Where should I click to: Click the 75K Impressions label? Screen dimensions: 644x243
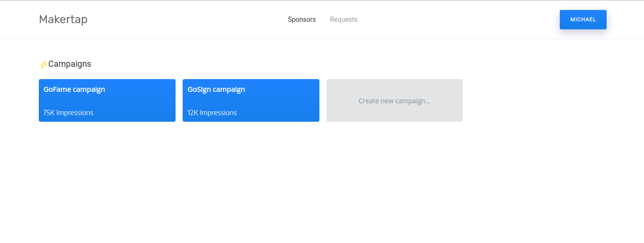[x=68, y=113]
